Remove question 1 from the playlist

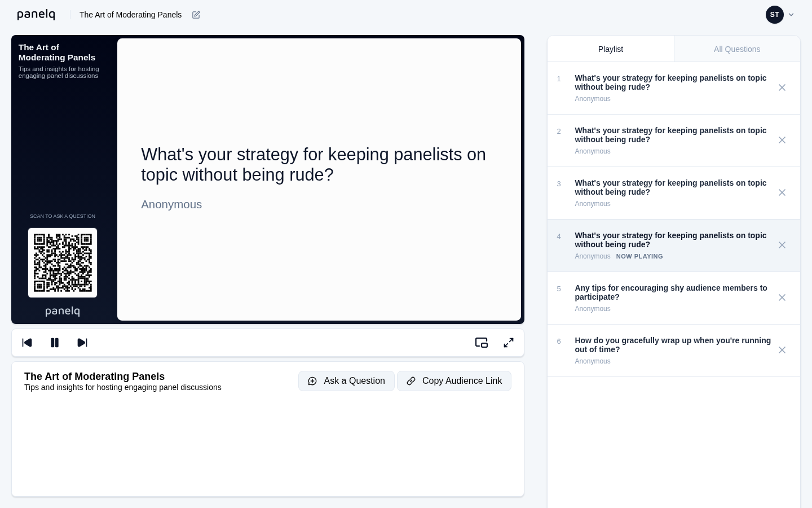pos(782,87)
